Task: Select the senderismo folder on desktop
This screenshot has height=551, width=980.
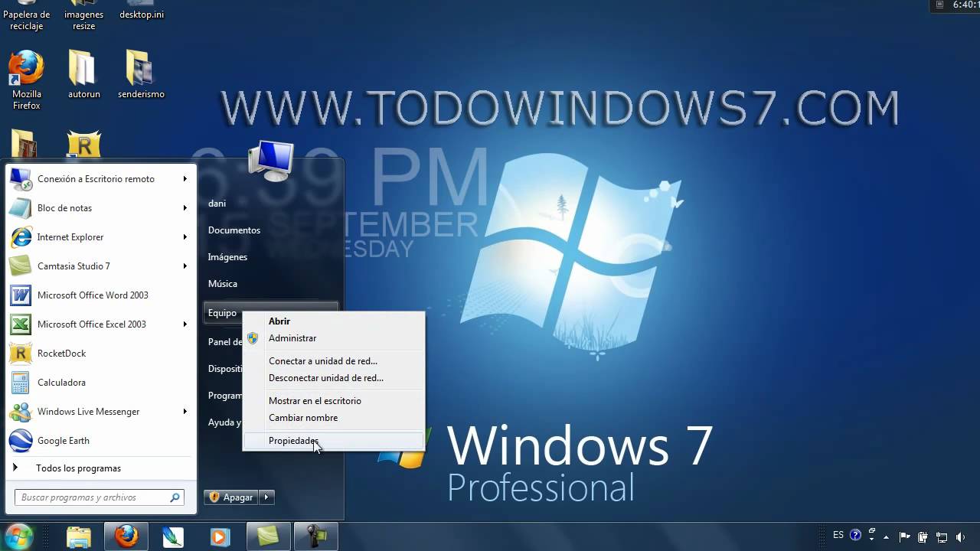Action: pos(141,75)
